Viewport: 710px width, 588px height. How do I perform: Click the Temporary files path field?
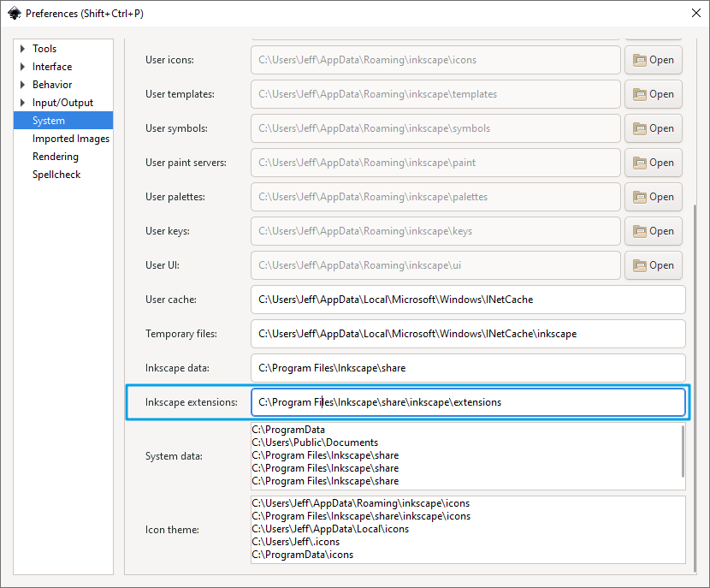point(468,334)
